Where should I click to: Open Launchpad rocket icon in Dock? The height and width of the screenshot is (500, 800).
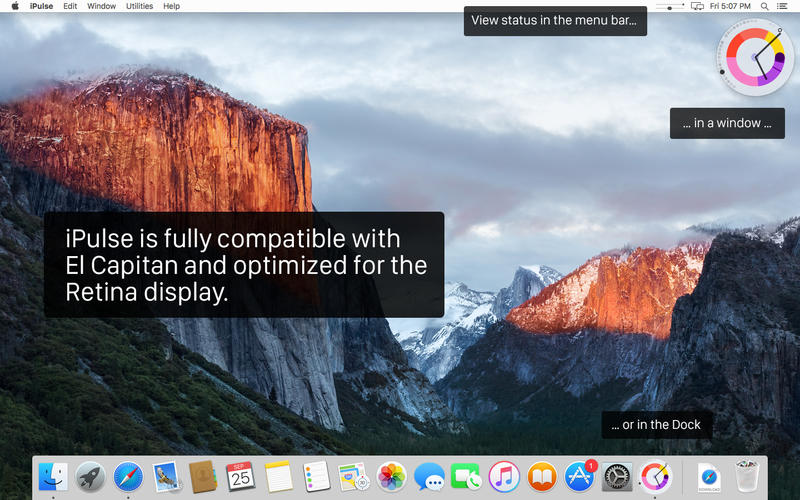90,477
